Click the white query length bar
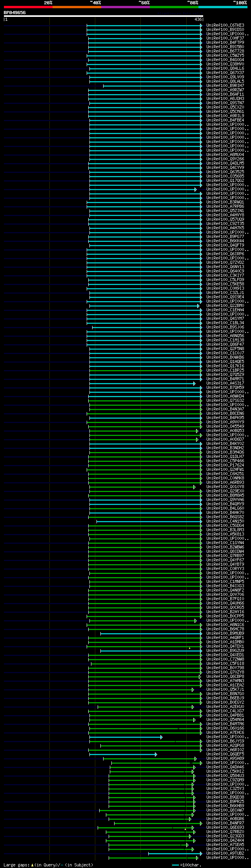Screen dimensions: 251x868 click(x=103, y=16)
